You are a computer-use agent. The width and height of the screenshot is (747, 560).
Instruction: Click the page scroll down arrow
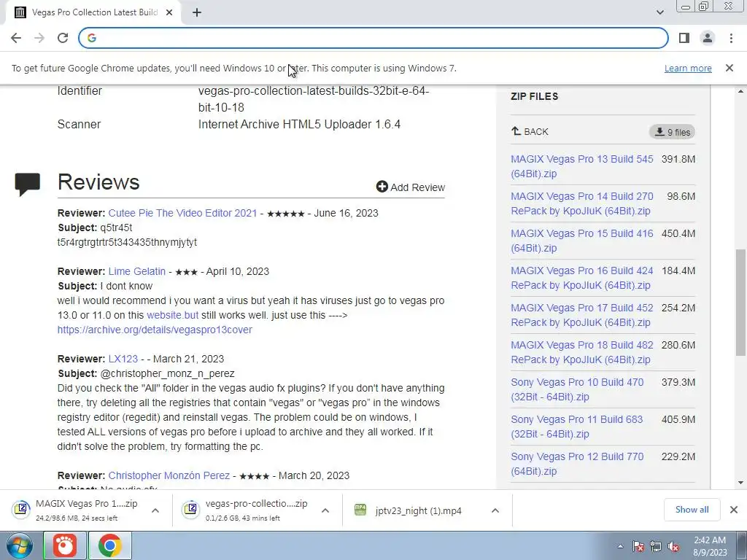point(741,483)
